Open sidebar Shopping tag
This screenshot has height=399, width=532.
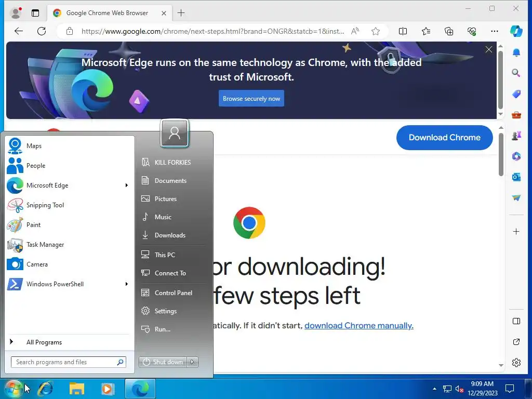coord(516,94)
